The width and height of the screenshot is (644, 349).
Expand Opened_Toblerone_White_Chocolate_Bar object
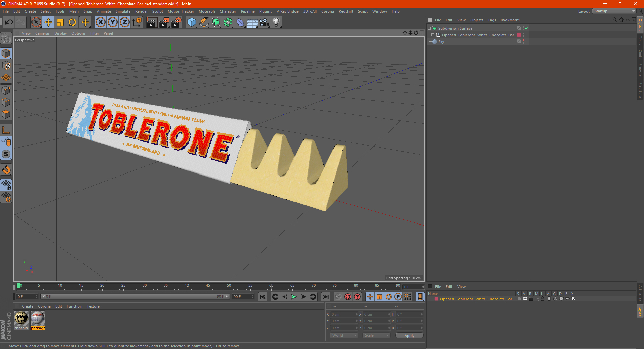tap(433, 35)
